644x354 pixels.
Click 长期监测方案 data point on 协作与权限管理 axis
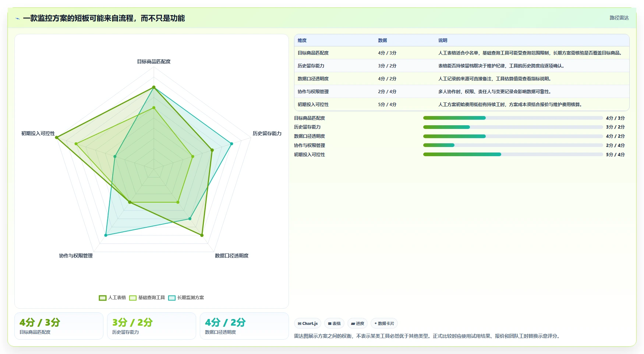click(x=106, y=235)
